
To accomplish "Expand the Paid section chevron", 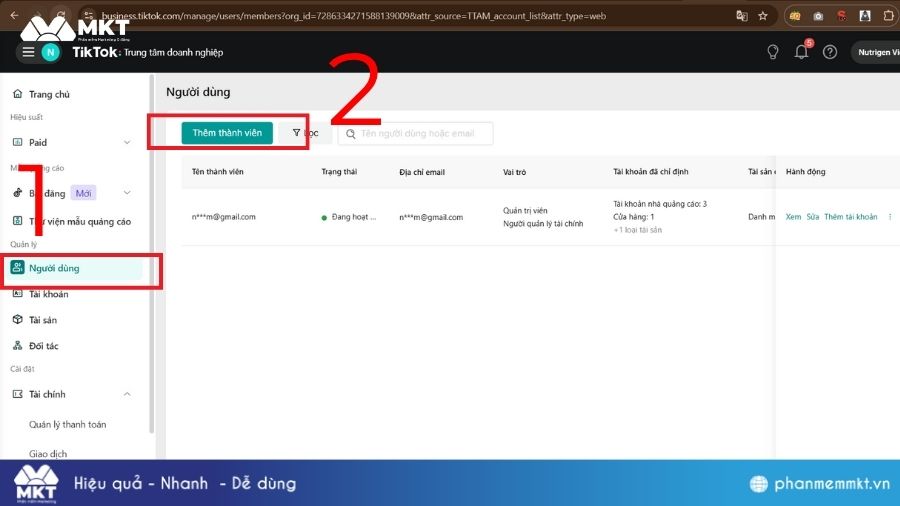I will point(127,143).
